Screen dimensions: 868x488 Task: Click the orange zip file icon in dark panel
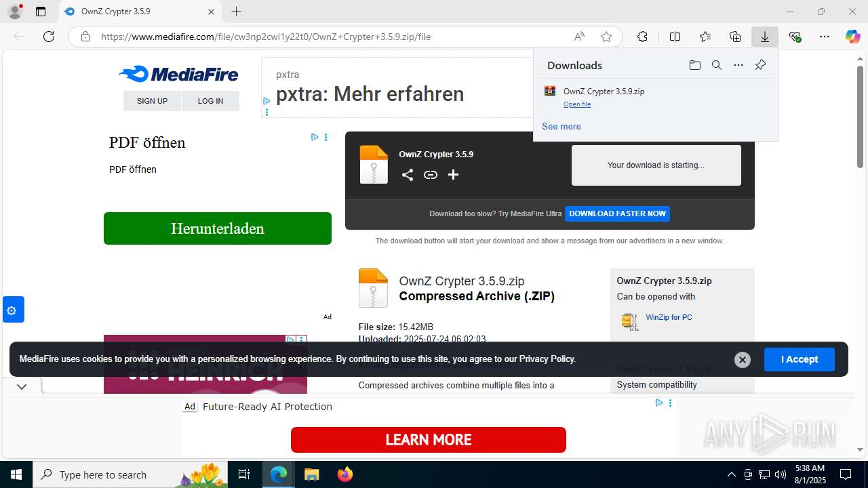pos(374,165)
